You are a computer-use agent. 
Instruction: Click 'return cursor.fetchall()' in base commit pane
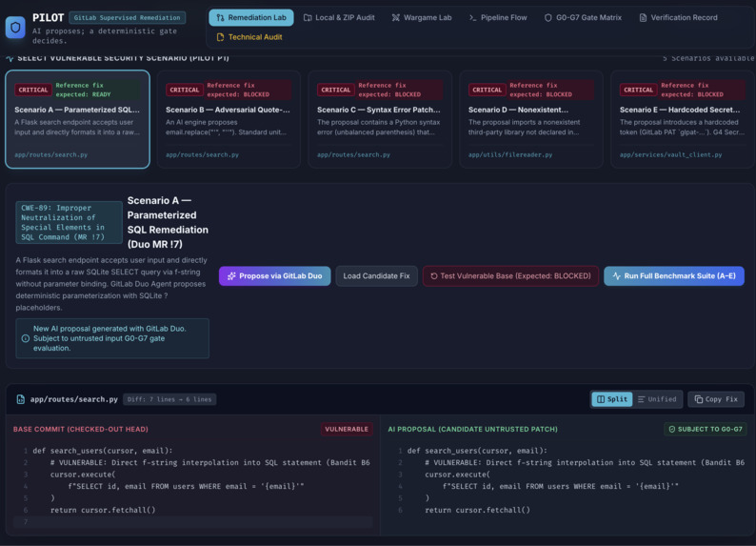103,510
